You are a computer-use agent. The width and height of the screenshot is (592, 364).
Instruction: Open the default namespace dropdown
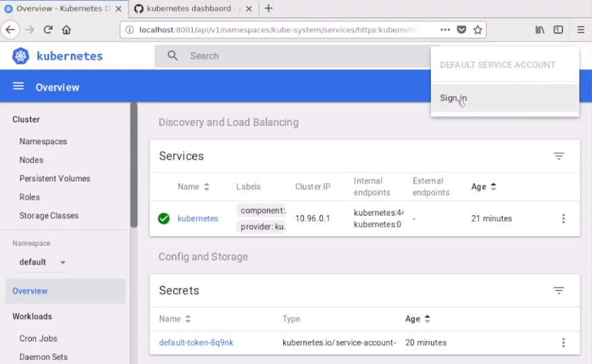pos(42,262)
